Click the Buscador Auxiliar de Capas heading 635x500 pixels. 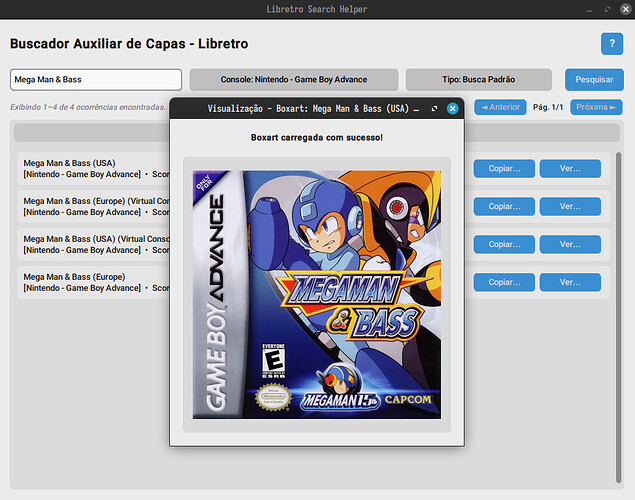coord(129,44)
